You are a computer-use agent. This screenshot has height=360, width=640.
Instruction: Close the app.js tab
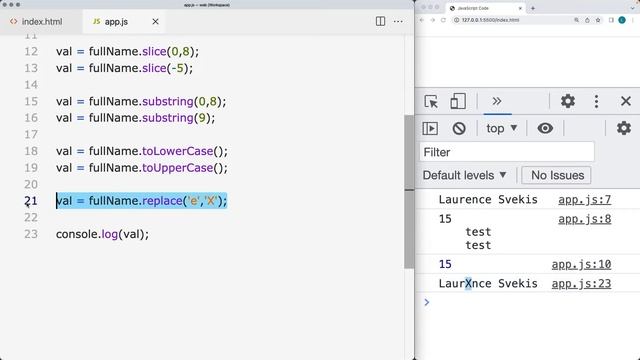coord(155,22)
